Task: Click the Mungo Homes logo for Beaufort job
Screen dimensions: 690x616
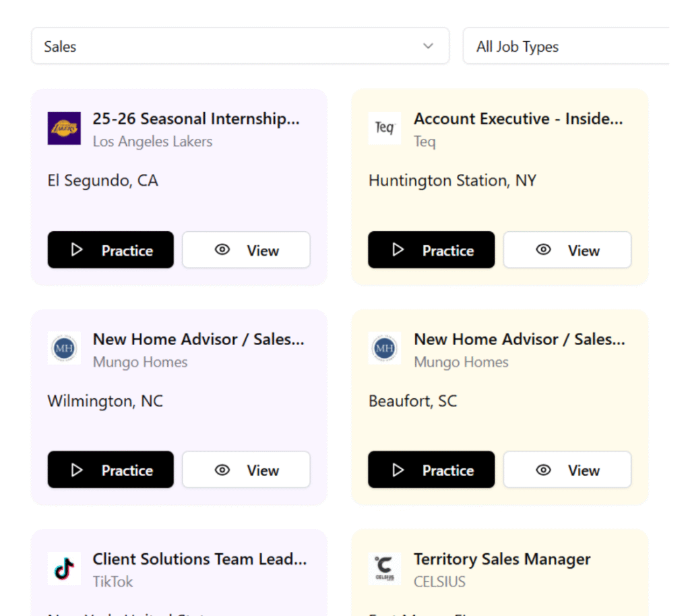Action: [x=385, y=348]
